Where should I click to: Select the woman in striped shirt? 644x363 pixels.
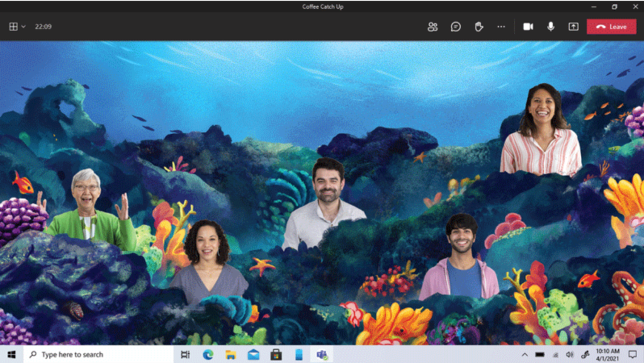click(x=541, y=132)
